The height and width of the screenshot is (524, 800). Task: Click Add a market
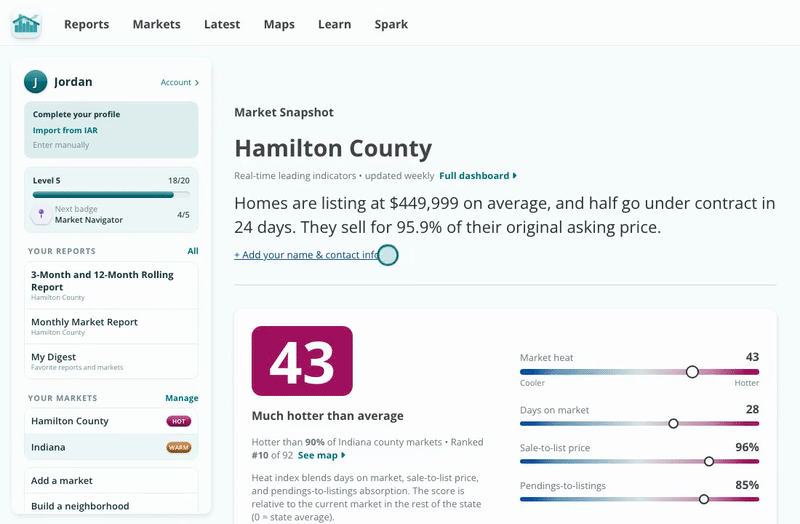(111, 481)
